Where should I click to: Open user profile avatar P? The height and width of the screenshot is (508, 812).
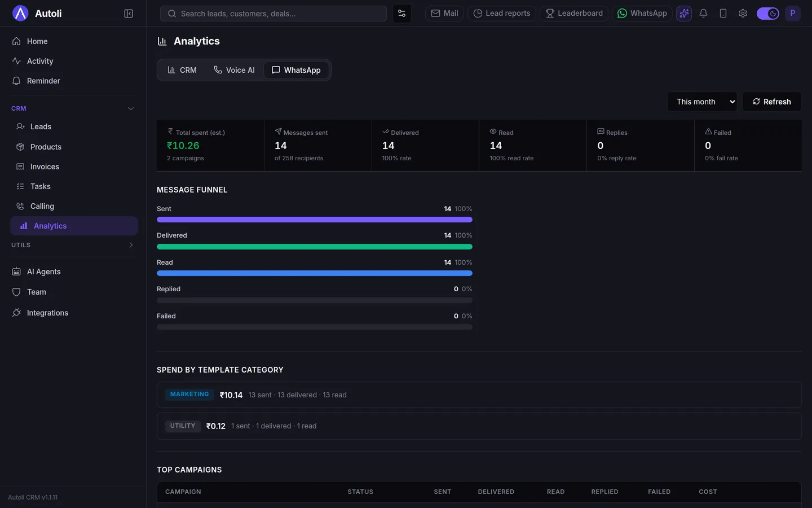click(x=793, y=14)
